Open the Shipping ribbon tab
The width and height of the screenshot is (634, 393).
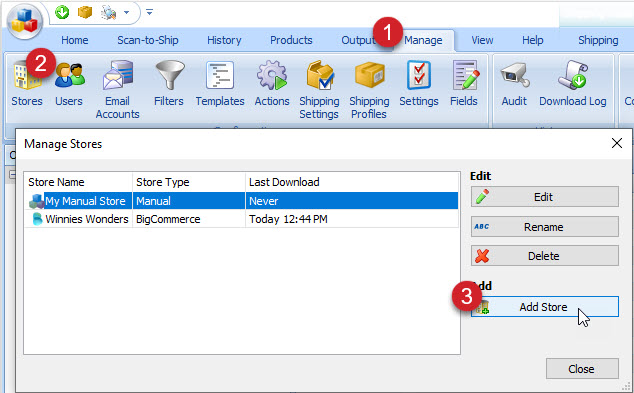coord(598,40)
